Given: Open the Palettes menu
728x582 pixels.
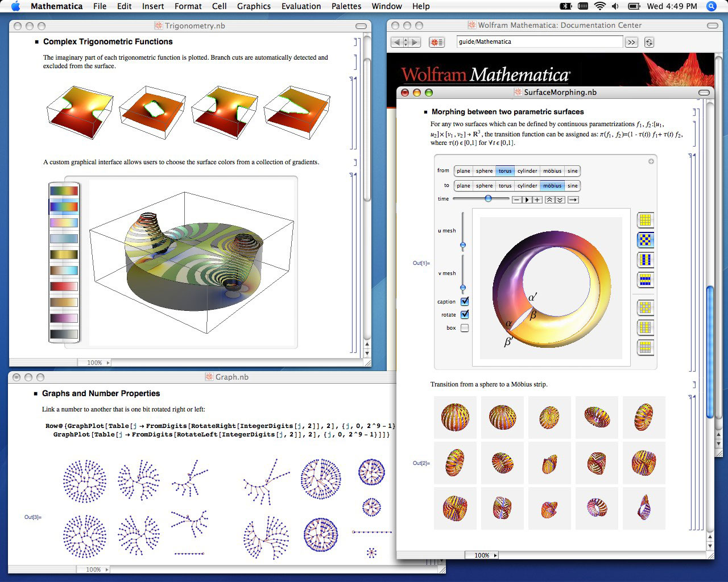Looking at the screenshot, I should point(346,6).
